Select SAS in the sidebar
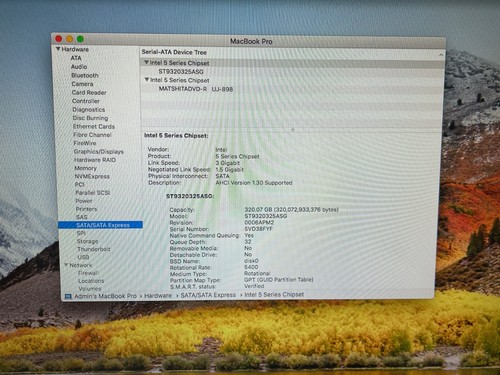The height and width of the screenshot is (375, 500). [81, 217]
